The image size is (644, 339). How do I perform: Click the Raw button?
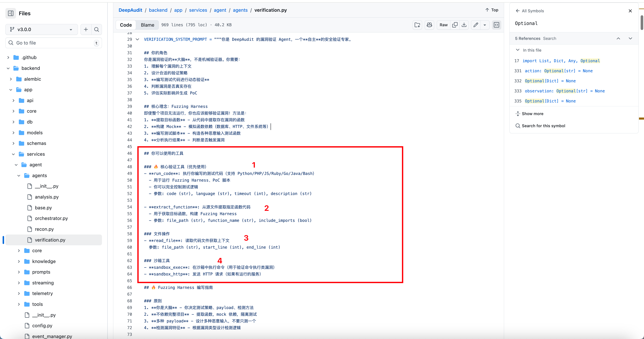443,25
